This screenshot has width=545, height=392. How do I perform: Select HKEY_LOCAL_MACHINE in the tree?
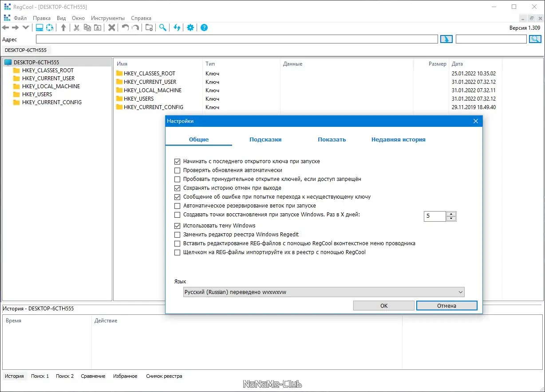(51, 86)
